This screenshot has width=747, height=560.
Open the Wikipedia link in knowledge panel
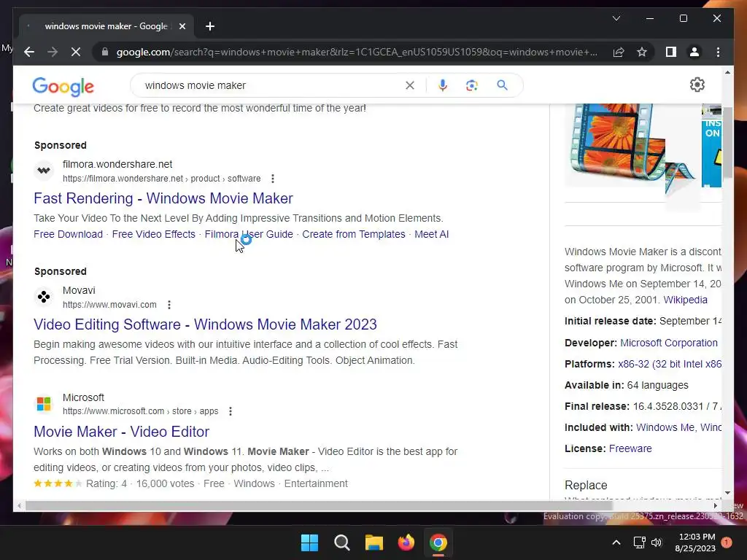pos(685,300)
